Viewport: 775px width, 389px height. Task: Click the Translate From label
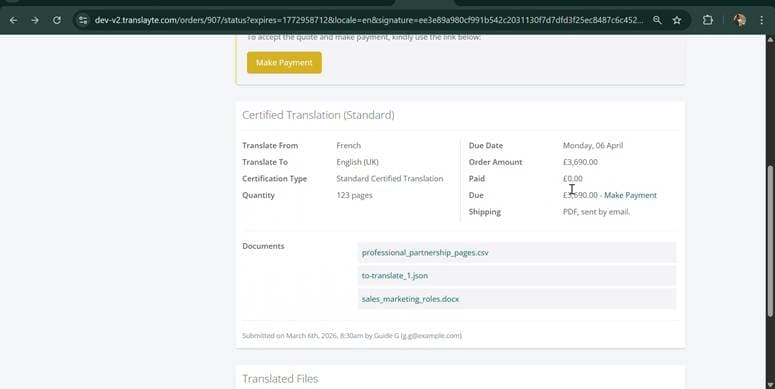(x=270, y=145)
